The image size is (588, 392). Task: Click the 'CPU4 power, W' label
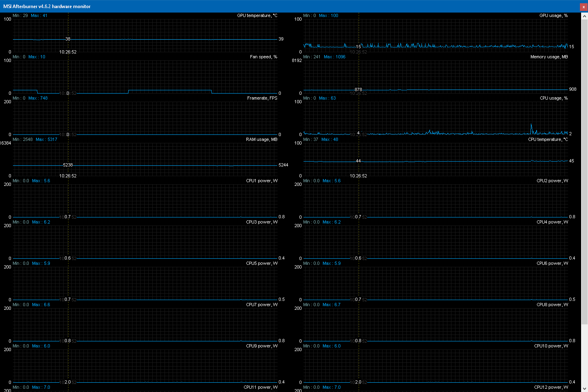[552, 222]
